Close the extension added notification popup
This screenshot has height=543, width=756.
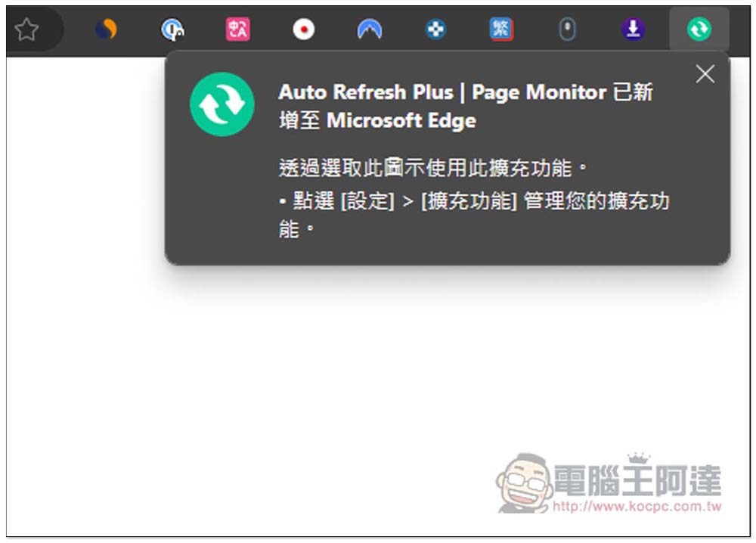click(705, 73)
